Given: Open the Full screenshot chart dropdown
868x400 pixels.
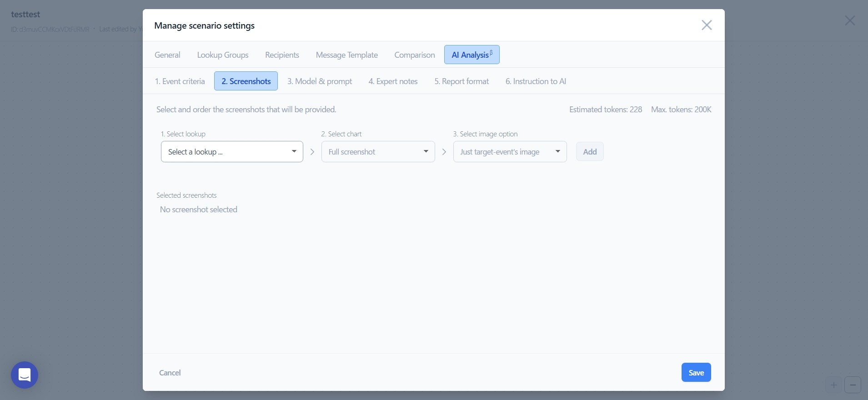Looking at the screenshot, I should [378, 152].
